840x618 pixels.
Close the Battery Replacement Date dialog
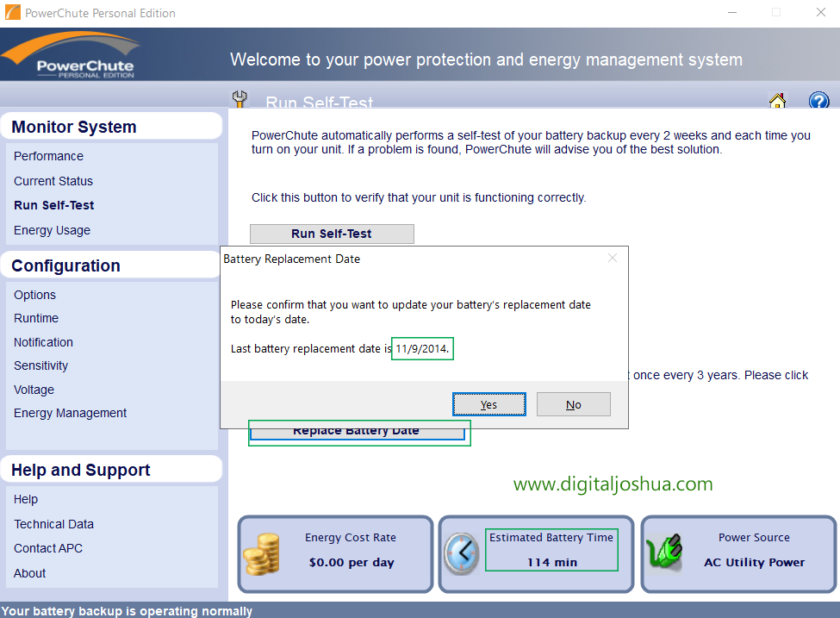(613, 259)
